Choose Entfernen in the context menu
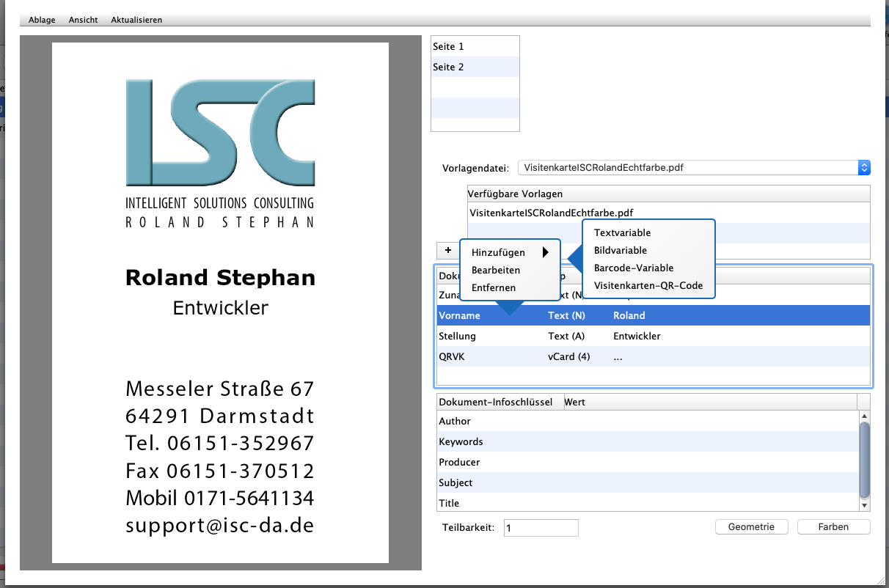This screenshot has width=889, height=588. pos(494,287)
